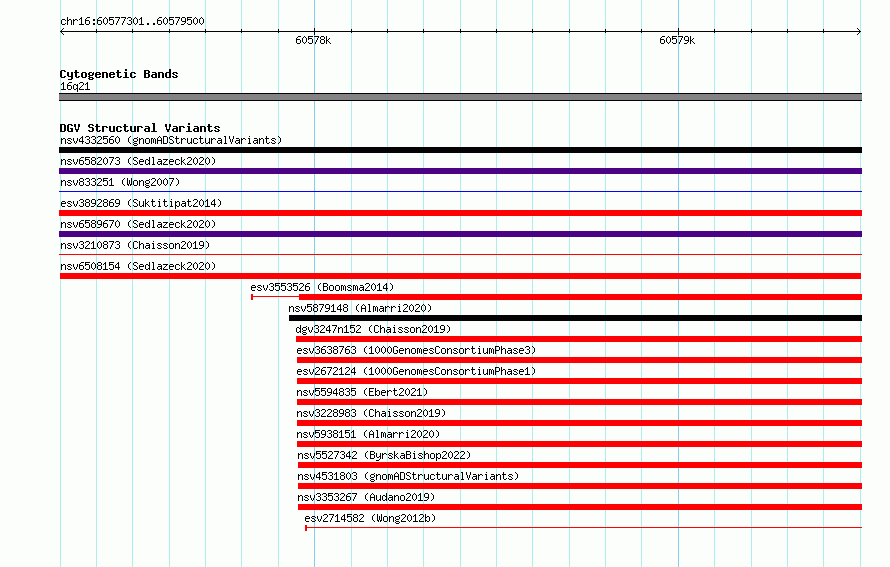This screenshot has width=890, height=567.
Task: Open esv2714582 (Wong2012b) variant label
Action: [370, 518]
